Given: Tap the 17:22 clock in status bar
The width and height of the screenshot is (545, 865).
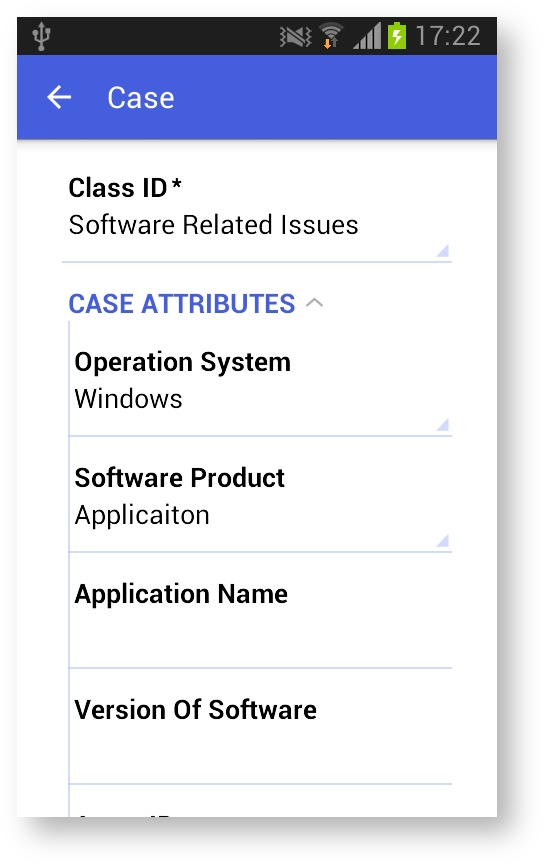Looking at the screenshot, I should 448,36.
